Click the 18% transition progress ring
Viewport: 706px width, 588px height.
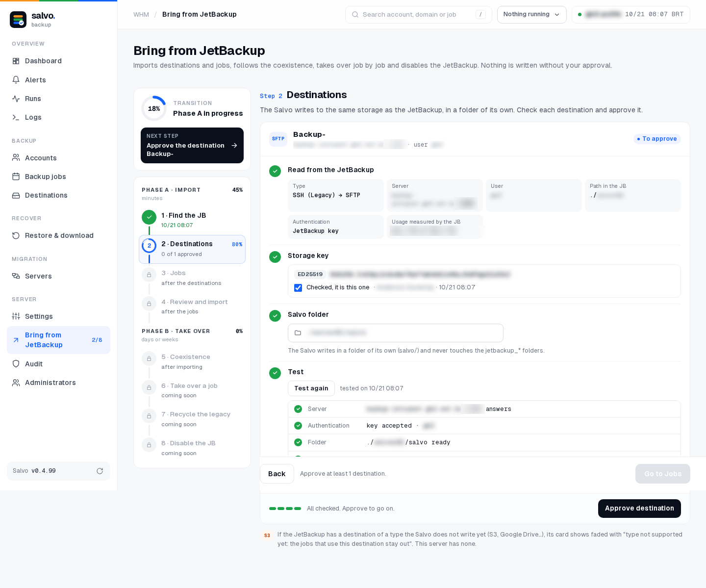(x=154, y=108)
